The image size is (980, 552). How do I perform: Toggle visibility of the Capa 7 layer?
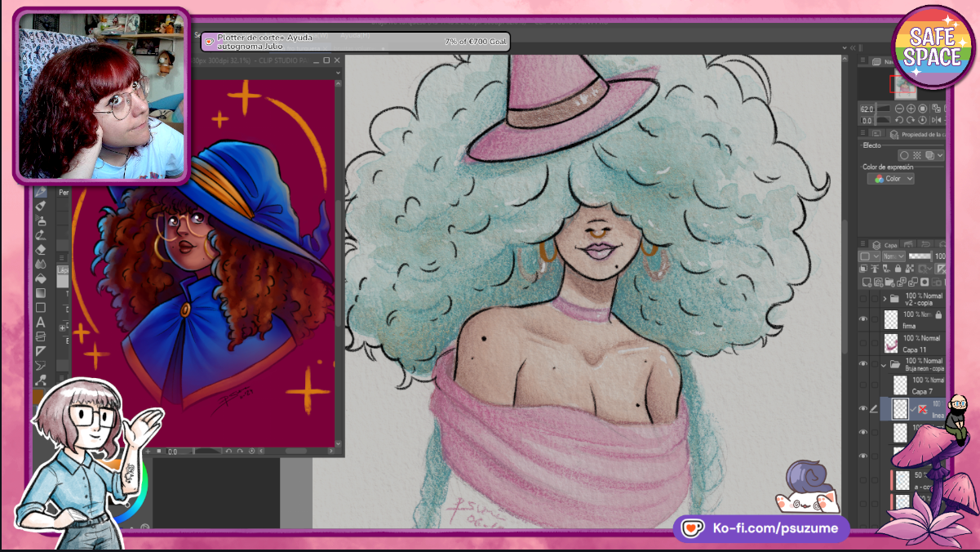(863, 385)
